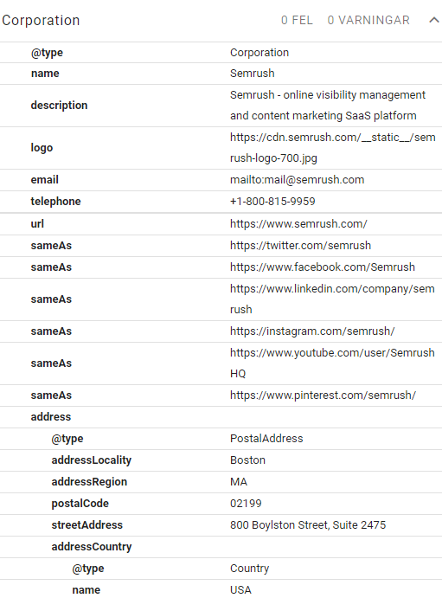442x598 pixels.
Task: Select the 0 FEL error count
Action: 297,20
